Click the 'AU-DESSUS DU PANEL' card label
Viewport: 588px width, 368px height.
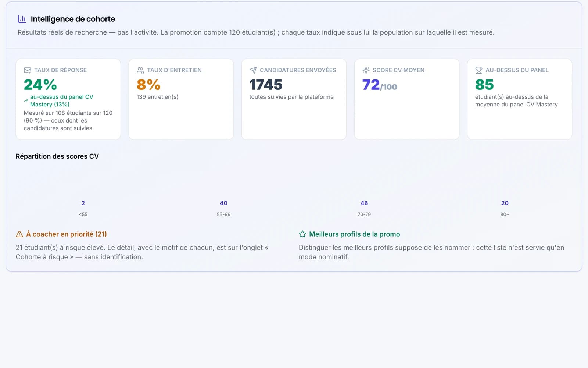[x=517, y=70]
